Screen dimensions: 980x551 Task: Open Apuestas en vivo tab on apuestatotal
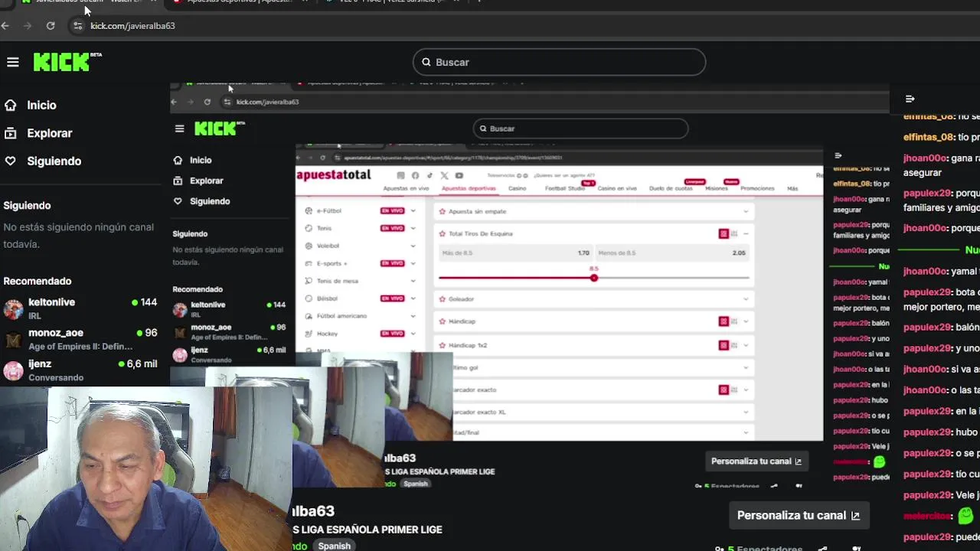[406, 188]
